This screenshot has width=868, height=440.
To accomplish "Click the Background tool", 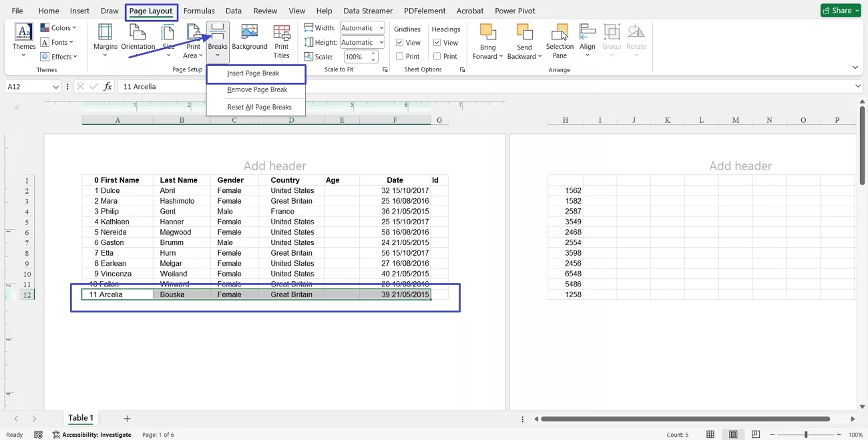I will [x=249, y=40].
